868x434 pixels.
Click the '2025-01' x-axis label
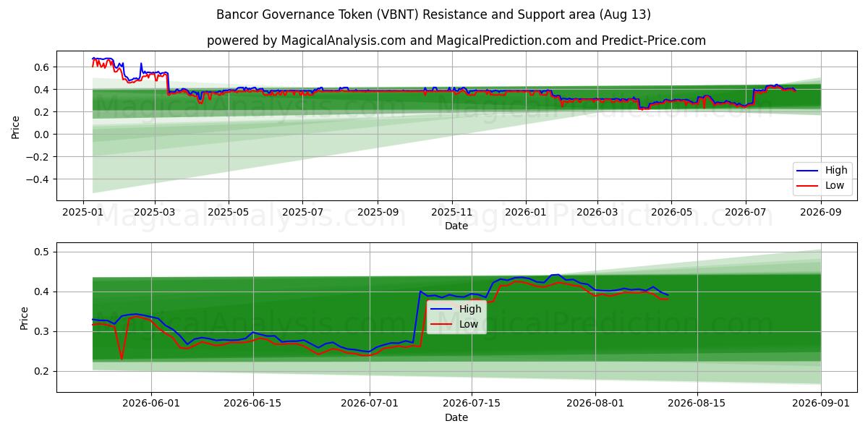[82, 213]
